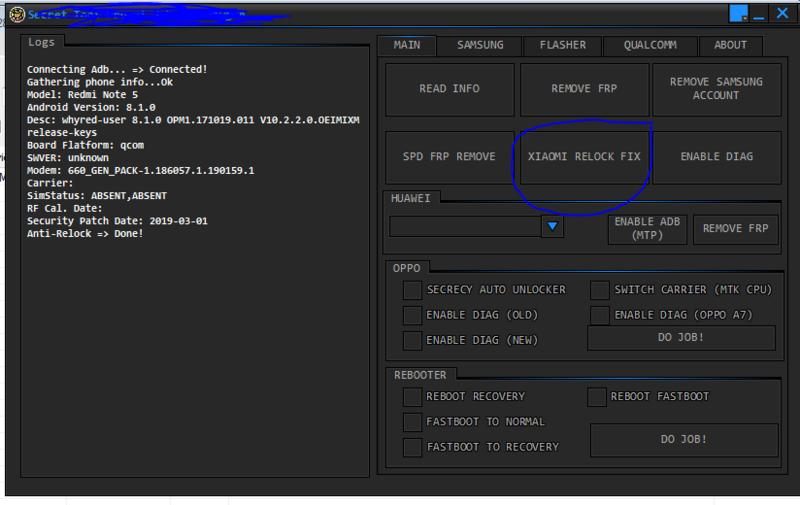Click 'Connecting Adb... => Connected!' log line
This screenshot has height=505, width=800.
tap(117, 69)
